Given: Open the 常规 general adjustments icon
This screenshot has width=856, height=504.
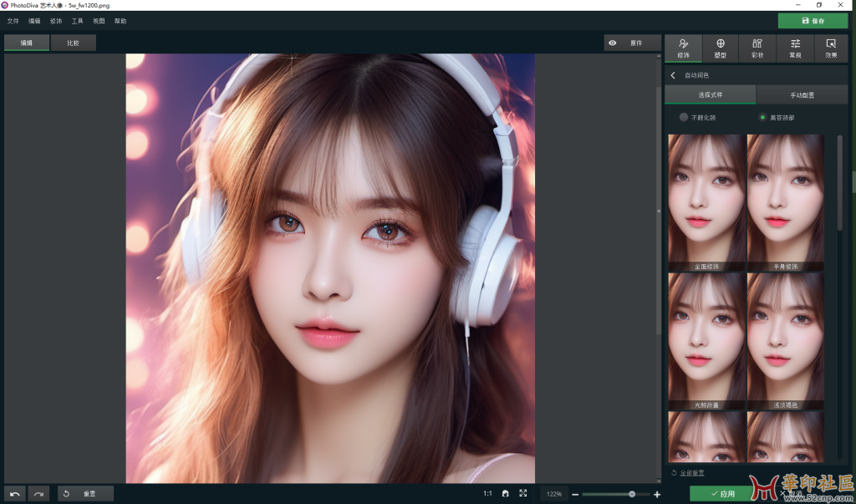Looking at the screenshot, I should tap(795, 48).
